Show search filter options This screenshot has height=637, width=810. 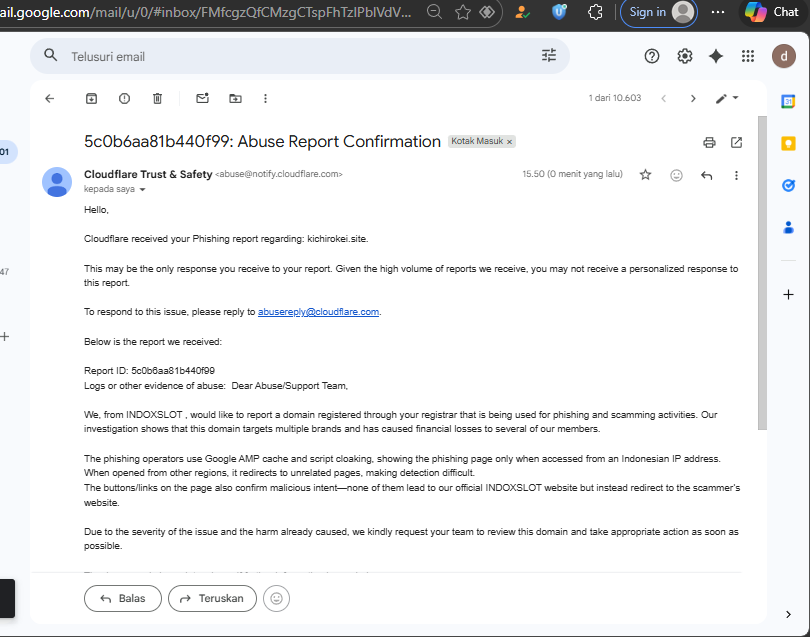(549, 55)
